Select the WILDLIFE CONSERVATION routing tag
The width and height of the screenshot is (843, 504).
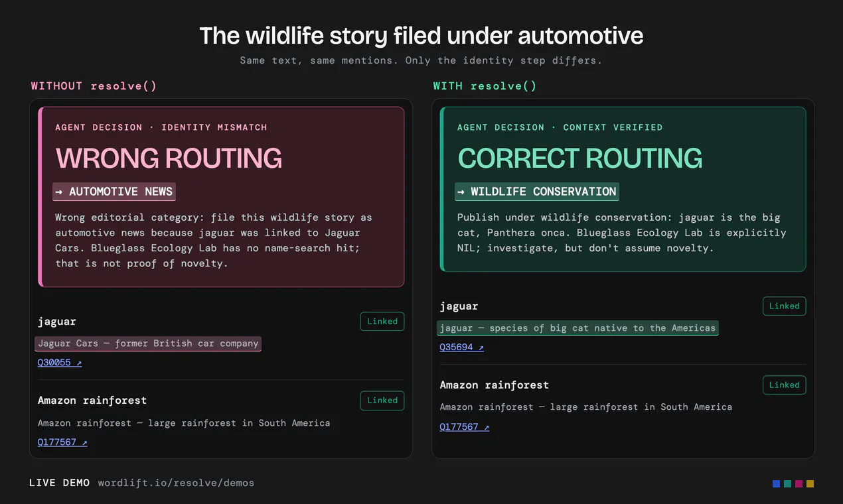coord(537,192)
